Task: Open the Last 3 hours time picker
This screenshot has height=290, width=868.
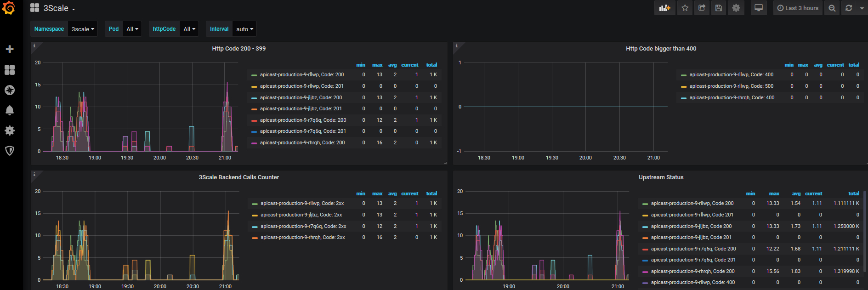Action: [798, 8]
